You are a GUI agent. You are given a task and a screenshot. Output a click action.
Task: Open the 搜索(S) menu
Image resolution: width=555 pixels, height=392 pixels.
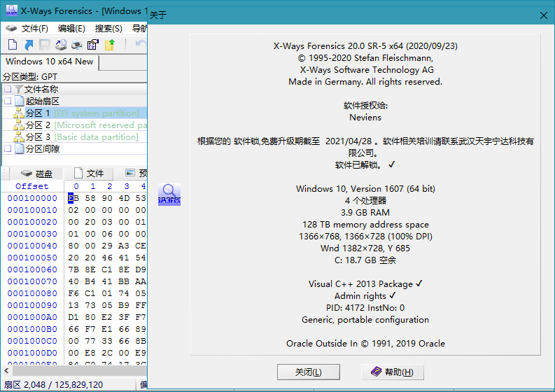pos(108,28)
